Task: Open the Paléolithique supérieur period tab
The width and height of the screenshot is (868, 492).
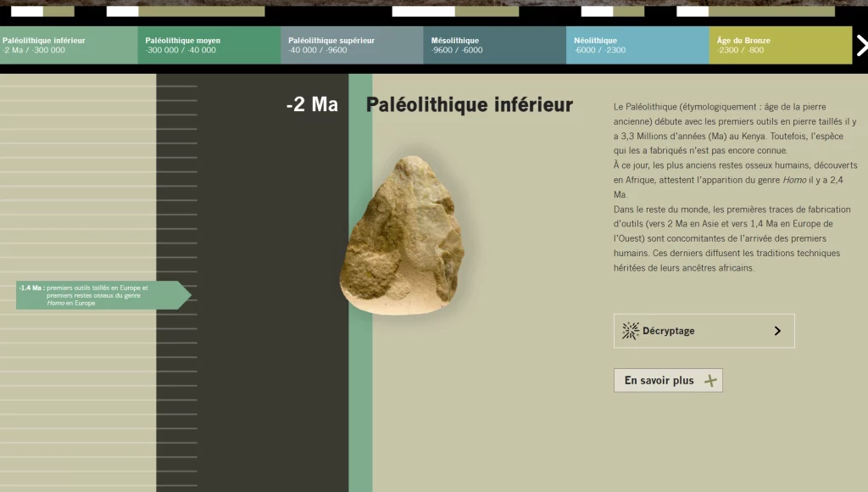Action: click(352, 45)
